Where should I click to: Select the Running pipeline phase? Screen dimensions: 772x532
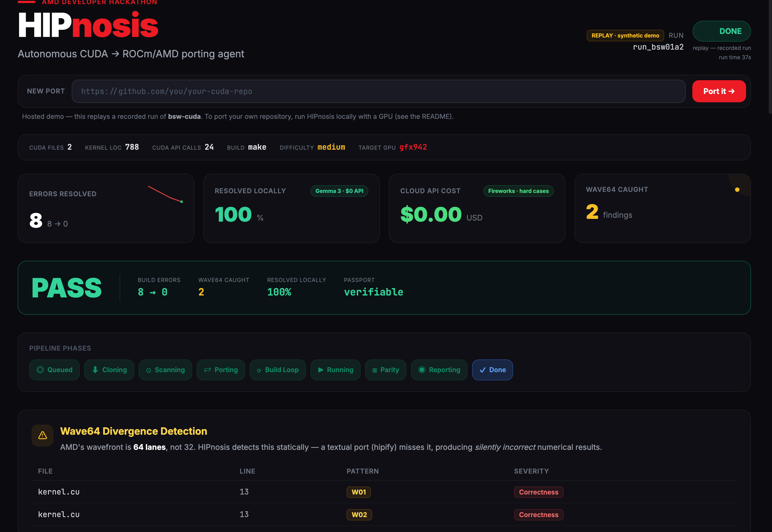click(x=335, y=370)
